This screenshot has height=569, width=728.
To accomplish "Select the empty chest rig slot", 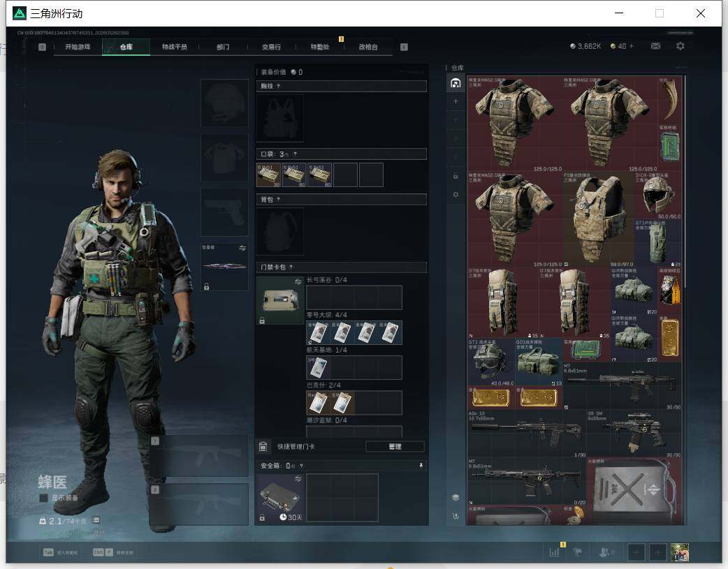I will point(280,119).
